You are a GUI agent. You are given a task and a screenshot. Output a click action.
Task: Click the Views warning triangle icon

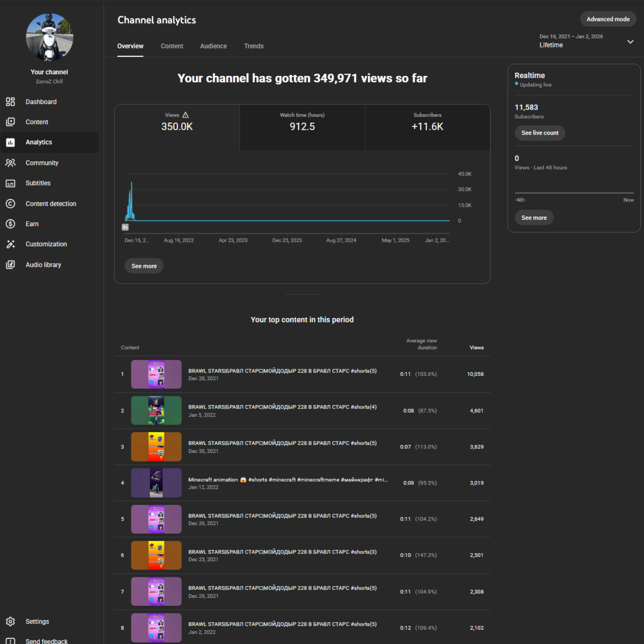point(185,115)
